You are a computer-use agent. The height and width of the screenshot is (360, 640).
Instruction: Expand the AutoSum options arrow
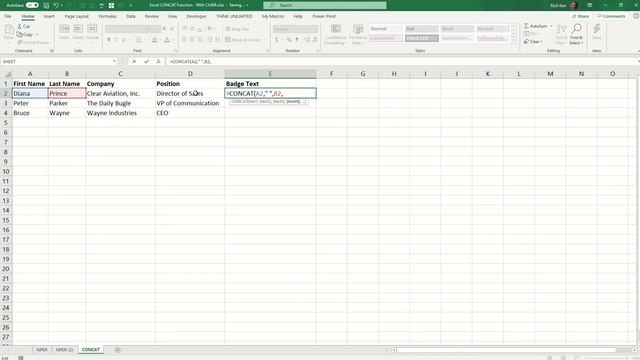pos(551,26)
